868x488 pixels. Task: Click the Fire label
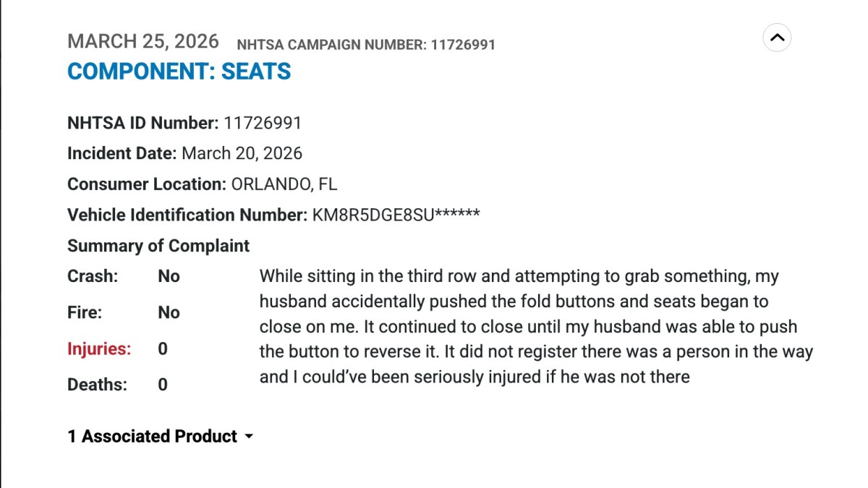pyautogui.click(x=85, y=312)
